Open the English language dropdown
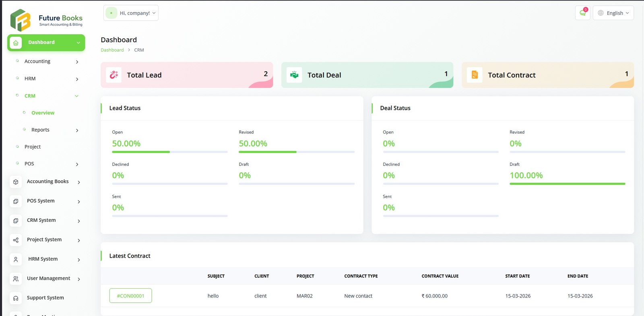The image size is (644, 316). (x=613, y=13)
